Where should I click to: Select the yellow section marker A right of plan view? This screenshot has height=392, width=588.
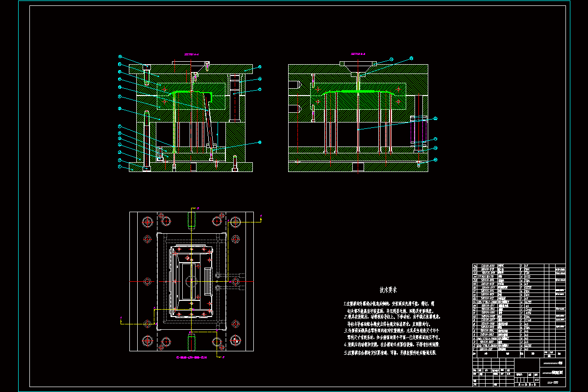pyautogui.click(x=261, y=216)
